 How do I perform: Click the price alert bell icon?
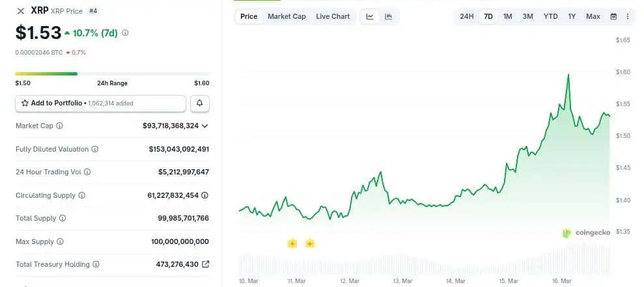[199, 103]
